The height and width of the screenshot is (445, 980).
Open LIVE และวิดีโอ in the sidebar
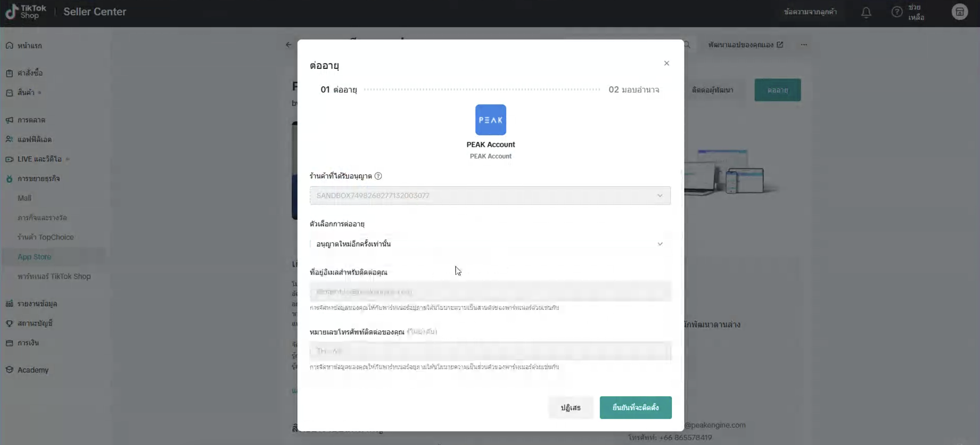40,159
